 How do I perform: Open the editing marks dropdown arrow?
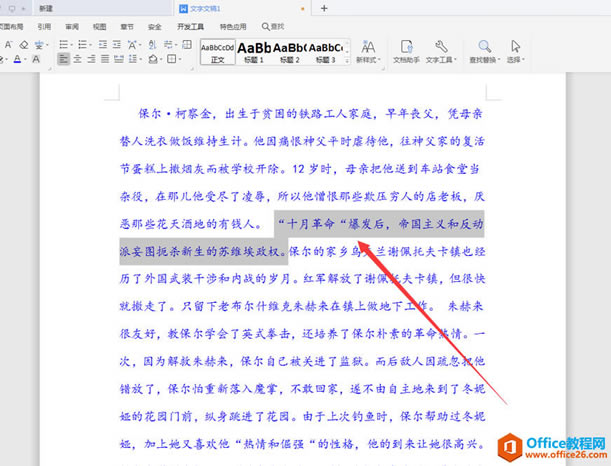coord(176,45)
